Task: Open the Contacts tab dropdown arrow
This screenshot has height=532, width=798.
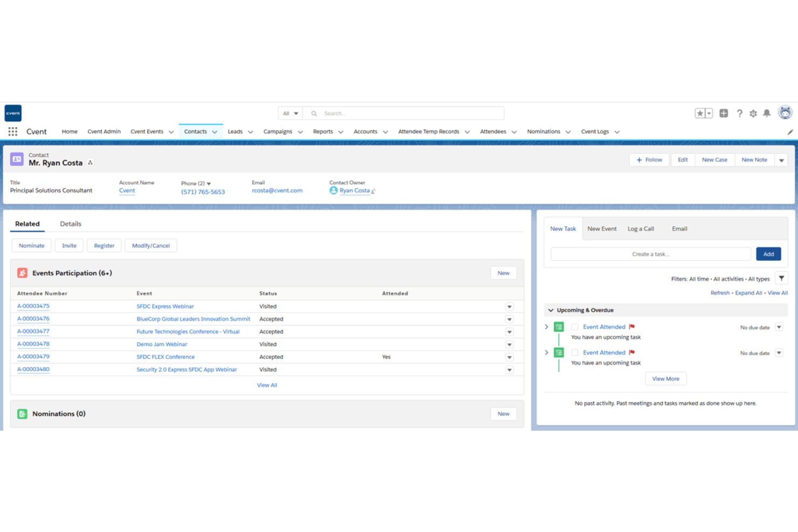Action: click(214, 131)
